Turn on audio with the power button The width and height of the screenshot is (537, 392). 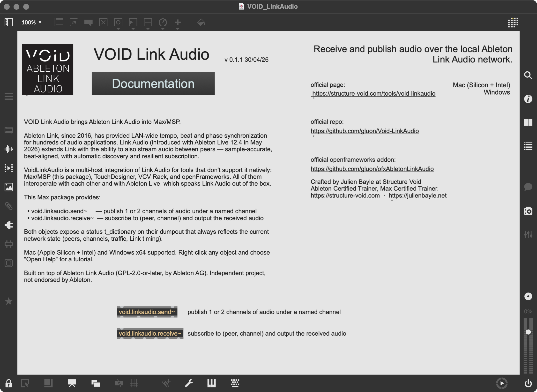click(x=528, y=383)
